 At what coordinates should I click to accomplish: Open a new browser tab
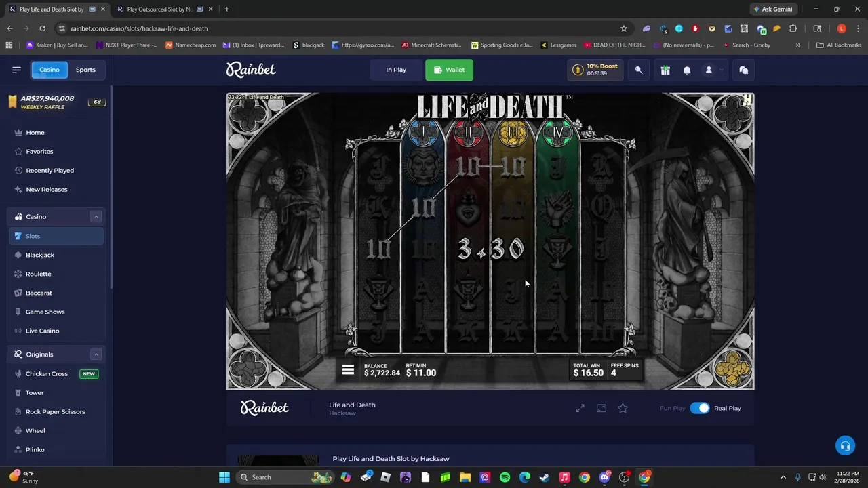coord(226,9)
